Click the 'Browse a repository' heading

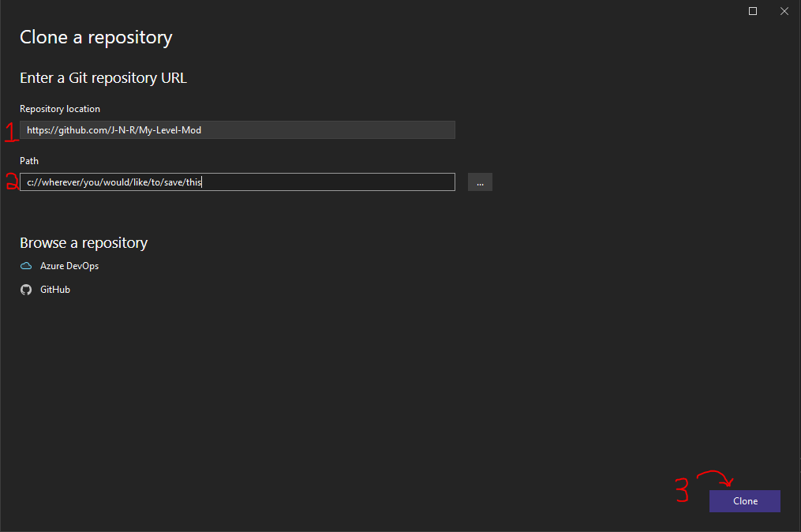pyautogui.click(x=84, y=243)
